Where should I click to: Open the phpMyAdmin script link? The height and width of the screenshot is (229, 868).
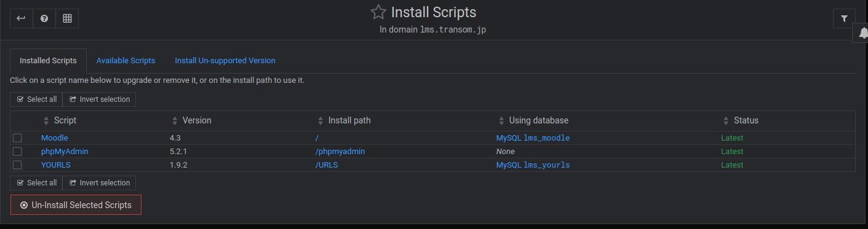[x=65, y=152]
